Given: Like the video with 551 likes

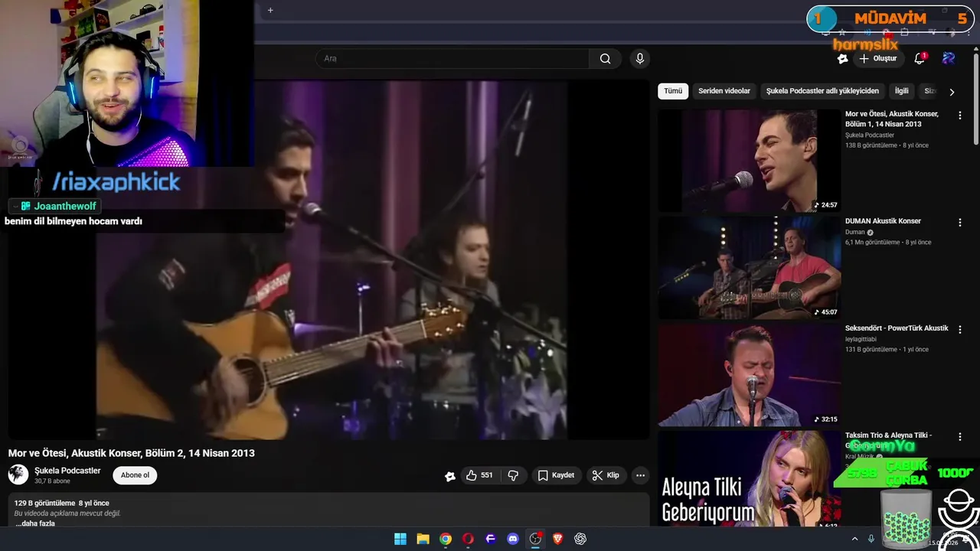Looking at the screenshot, I should tap(479, 475).
